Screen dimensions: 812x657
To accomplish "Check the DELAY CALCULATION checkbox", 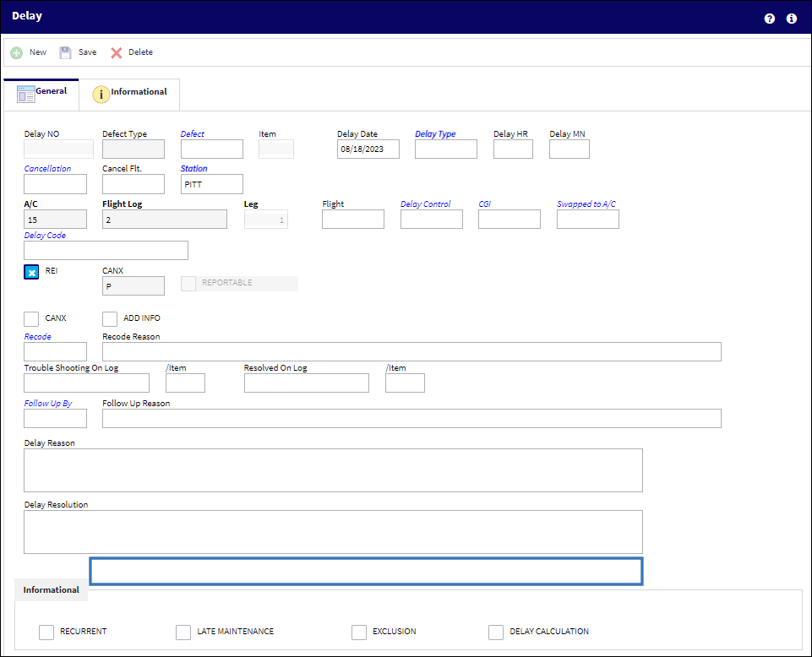I will pos(496,633).
